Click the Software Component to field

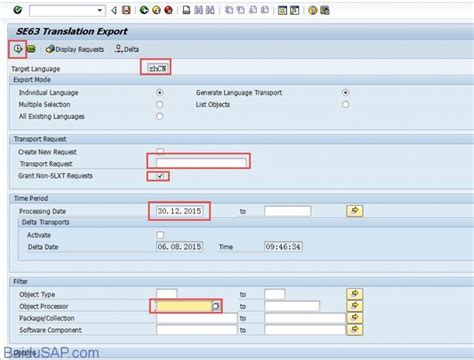(x=305, y=330)
